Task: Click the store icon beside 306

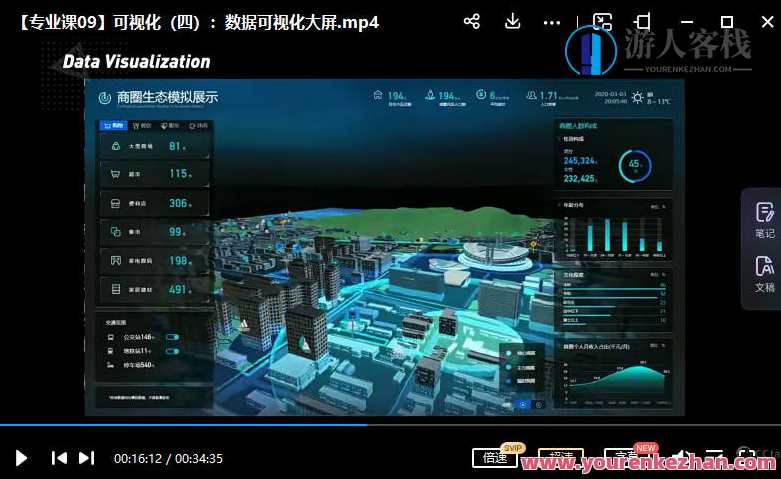Action: pyautogui.click(x=115, y=203)
